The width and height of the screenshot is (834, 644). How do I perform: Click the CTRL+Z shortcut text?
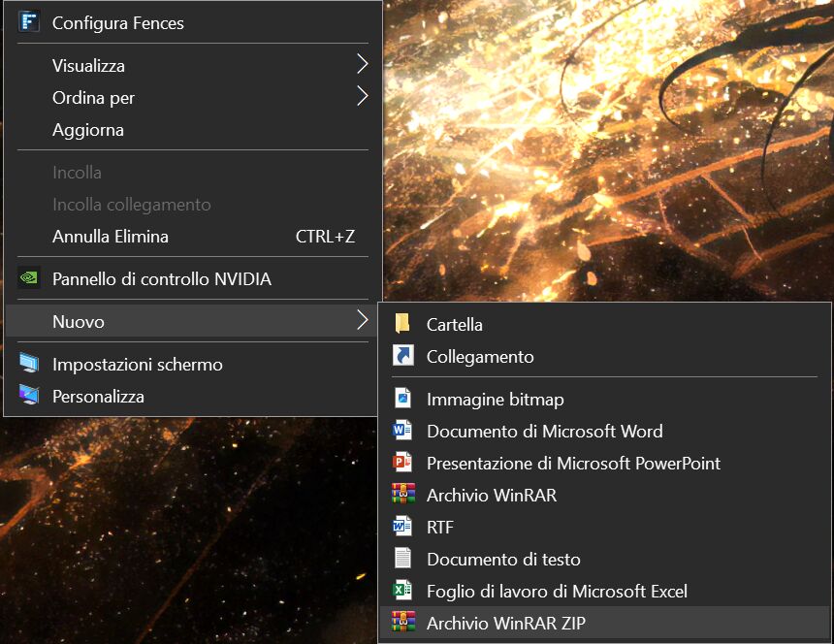(325, 236)
